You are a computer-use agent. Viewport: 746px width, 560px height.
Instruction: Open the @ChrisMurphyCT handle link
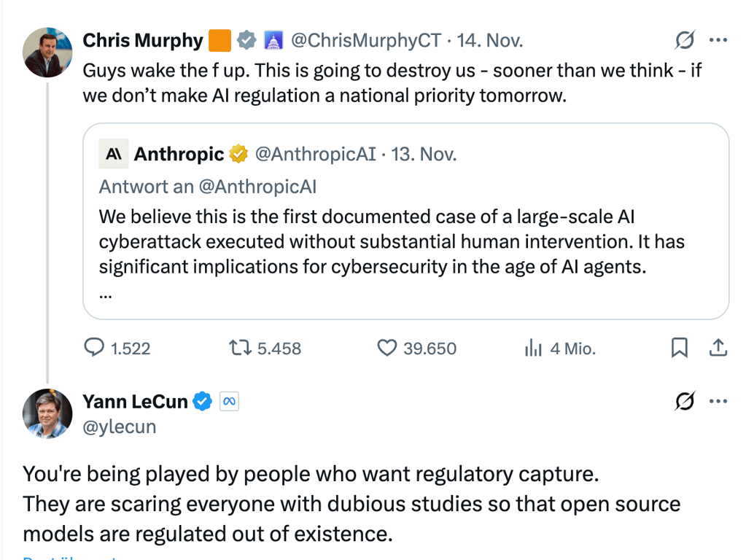[x=366, y=40]
